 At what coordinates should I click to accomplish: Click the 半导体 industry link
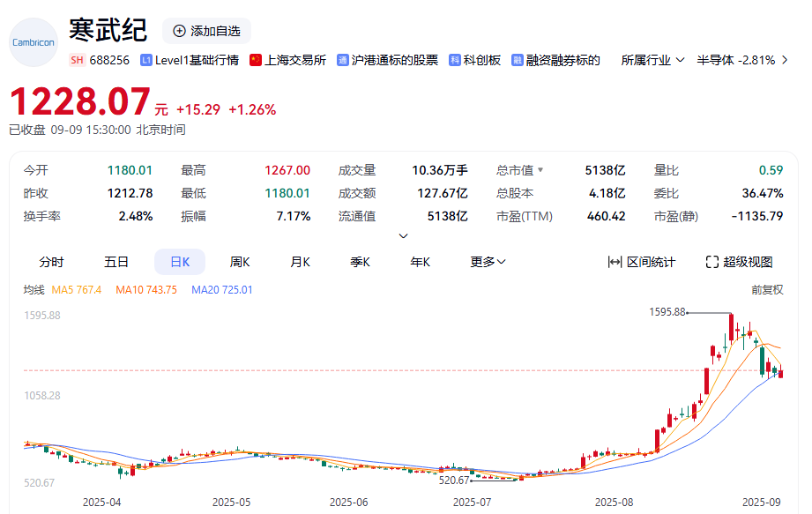714,60
